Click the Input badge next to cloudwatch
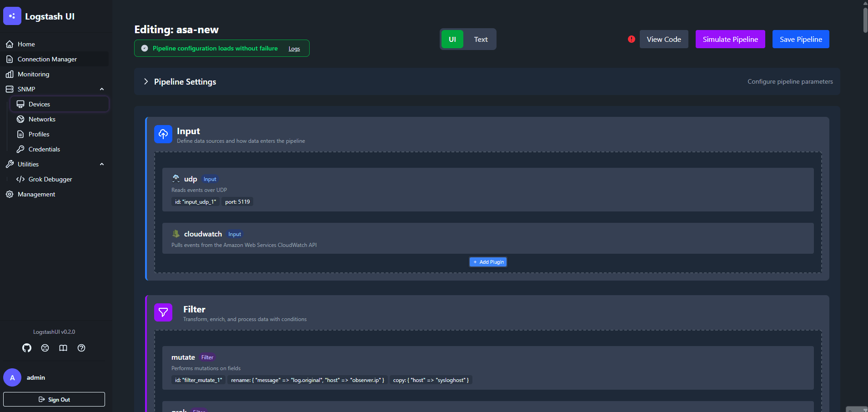 [x=235, y=234]
